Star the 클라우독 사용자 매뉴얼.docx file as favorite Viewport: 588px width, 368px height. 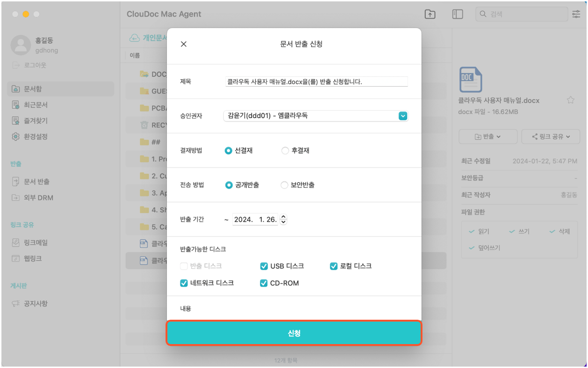point(570,100)
